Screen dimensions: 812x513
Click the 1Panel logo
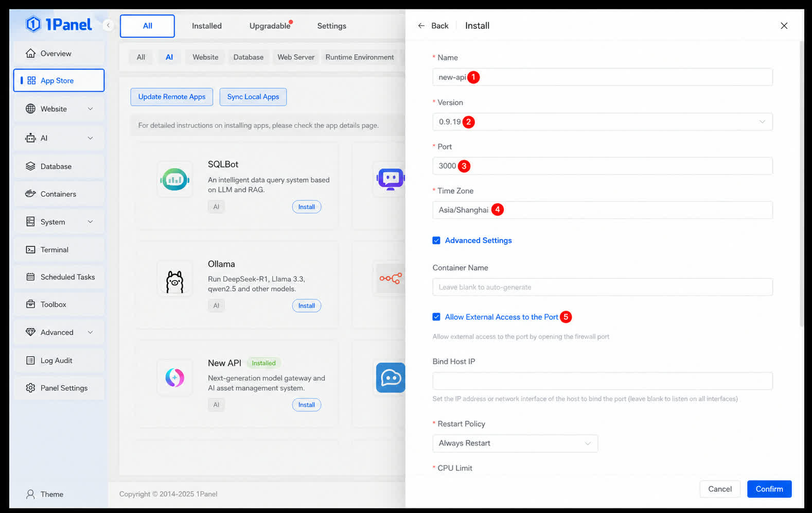click(x=59, y=24)
